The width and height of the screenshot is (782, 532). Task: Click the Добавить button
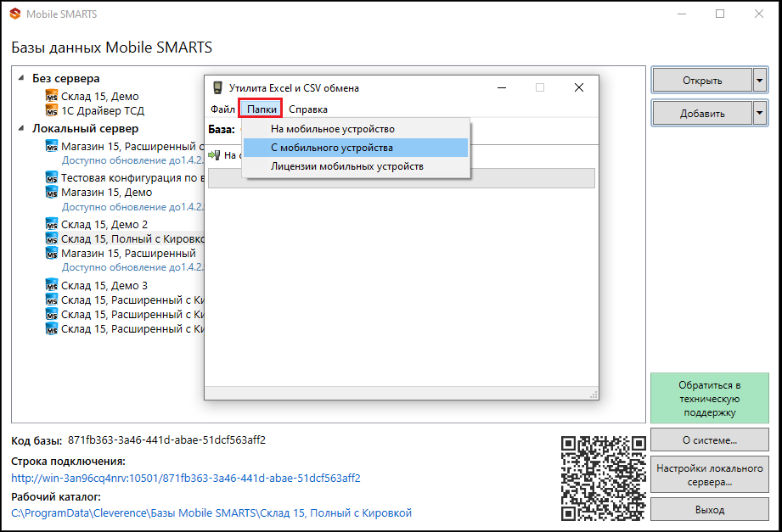click(701, 113)
